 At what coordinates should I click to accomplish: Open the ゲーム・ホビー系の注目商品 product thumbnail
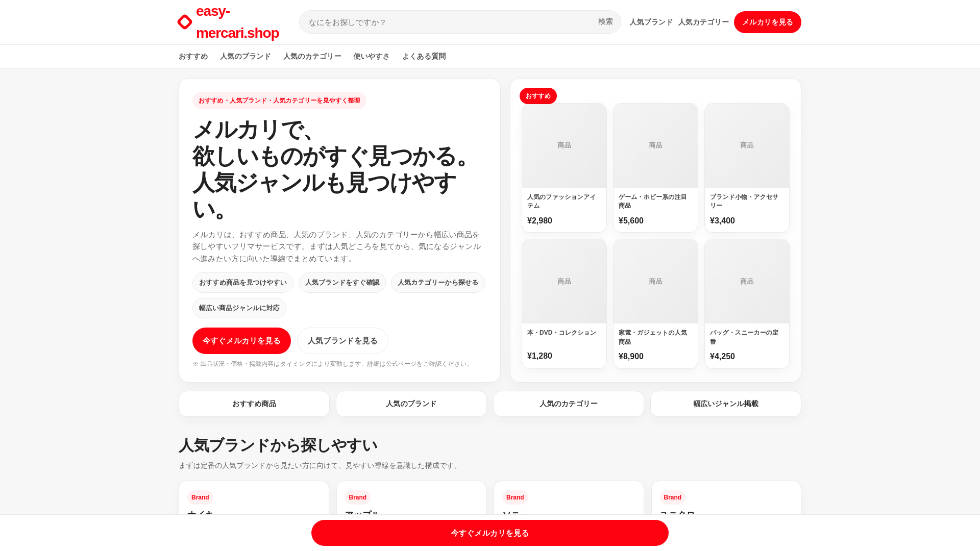pyautogui.click(x=655, y=145)
